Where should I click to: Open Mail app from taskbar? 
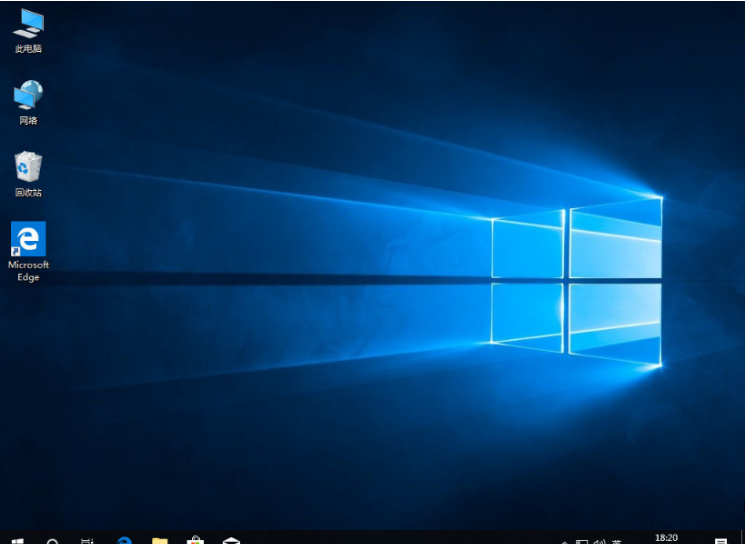click(x=231, y=540)
